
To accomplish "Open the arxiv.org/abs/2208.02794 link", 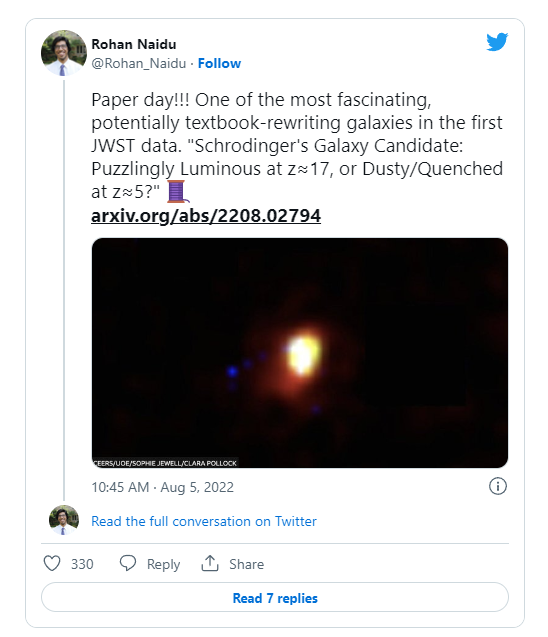I will [206, 215].
